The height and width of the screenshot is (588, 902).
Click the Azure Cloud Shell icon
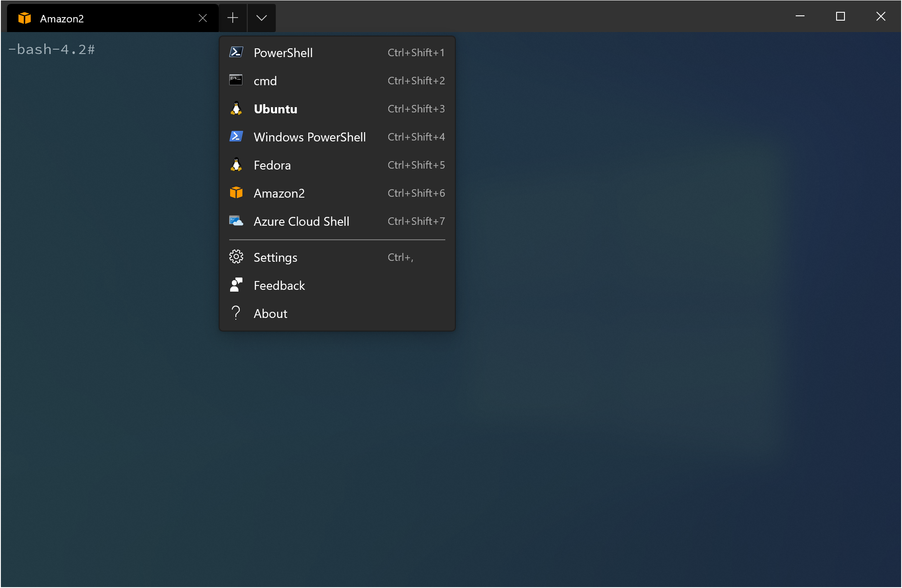point(236,221)
